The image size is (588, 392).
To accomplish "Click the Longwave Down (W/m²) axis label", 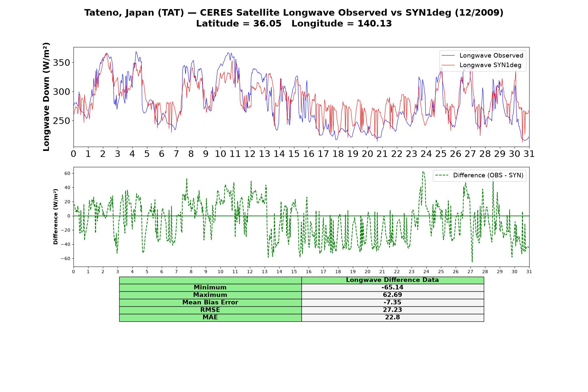I will (46, 97).
